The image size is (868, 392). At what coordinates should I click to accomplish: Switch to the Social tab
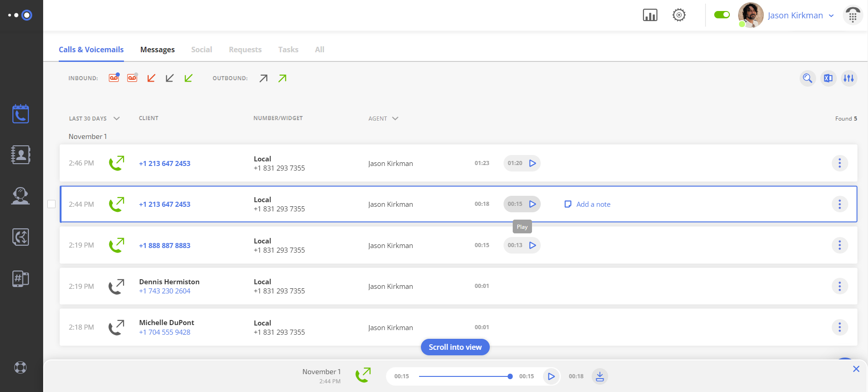202,50
